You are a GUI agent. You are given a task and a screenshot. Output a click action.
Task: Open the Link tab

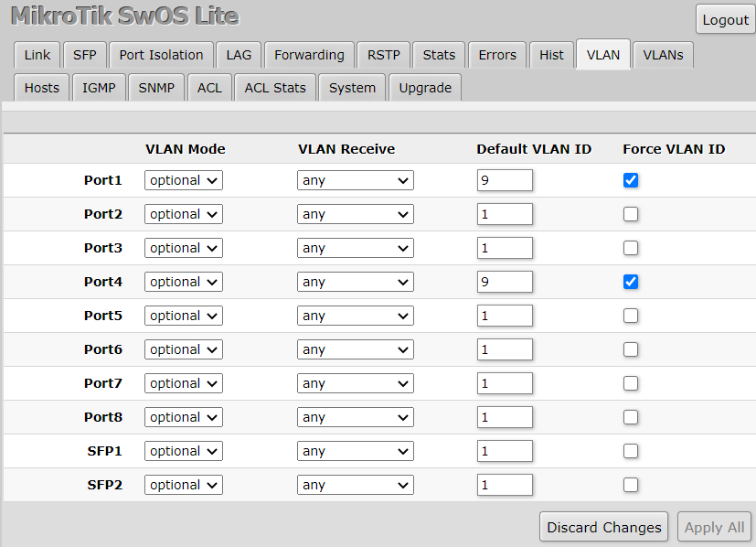click(37, 54)
